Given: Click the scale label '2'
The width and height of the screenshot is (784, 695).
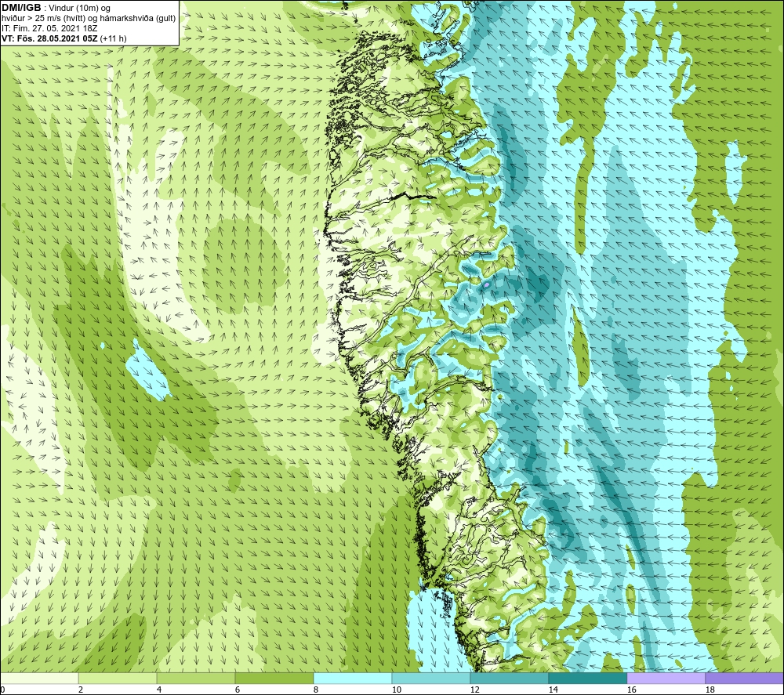Looking at the screenshot, I should pyautogui.click(x=81, y=690).
